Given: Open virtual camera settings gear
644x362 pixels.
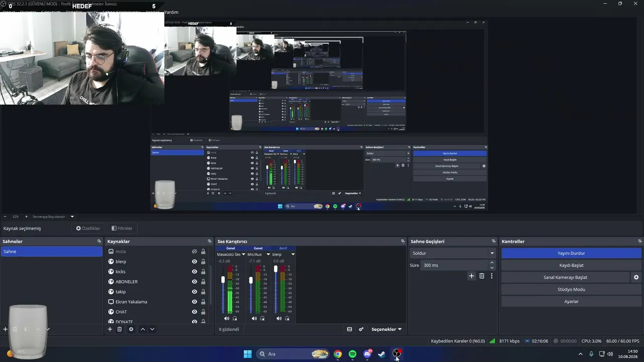Looking at the screenshot, I should [636, 278].
